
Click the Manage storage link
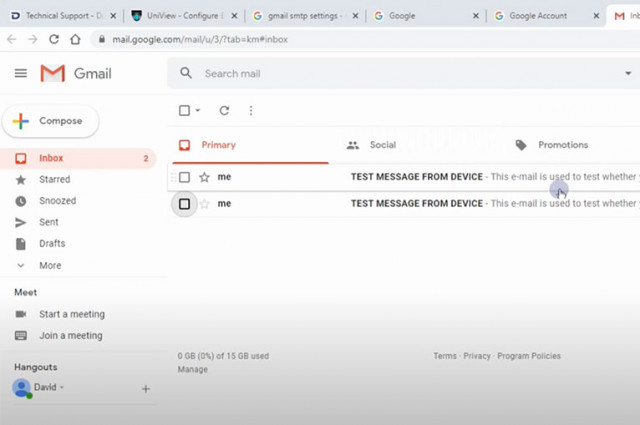(193, 369)
